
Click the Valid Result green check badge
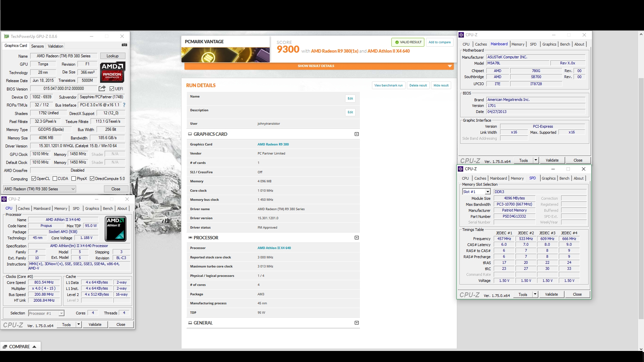[408, 42]
